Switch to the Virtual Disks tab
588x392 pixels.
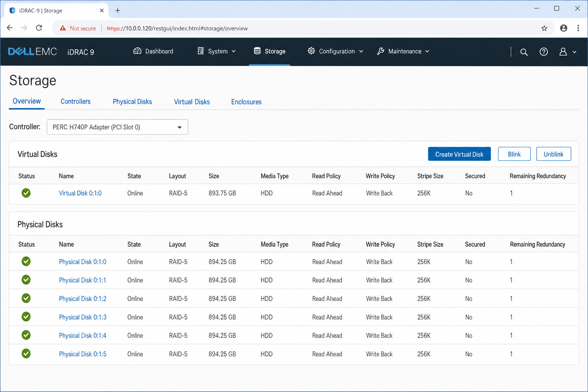pos(192,102)
